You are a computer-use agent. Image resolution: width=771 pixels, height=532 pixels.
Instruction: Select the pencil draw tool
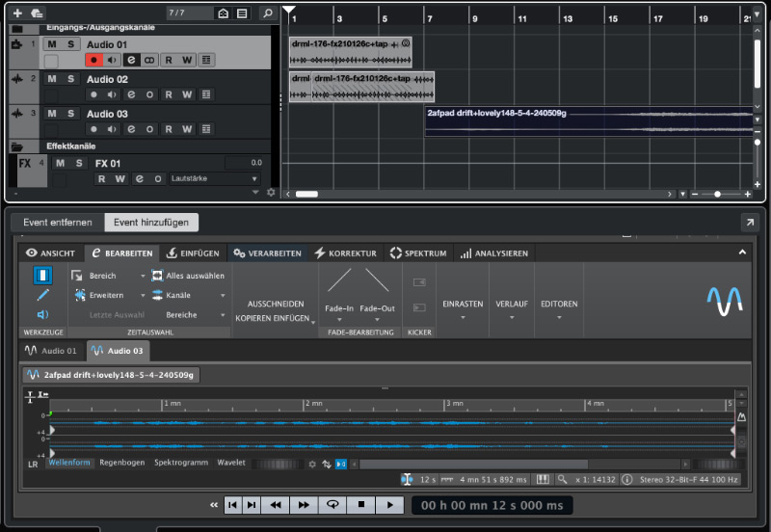point(42,295)
